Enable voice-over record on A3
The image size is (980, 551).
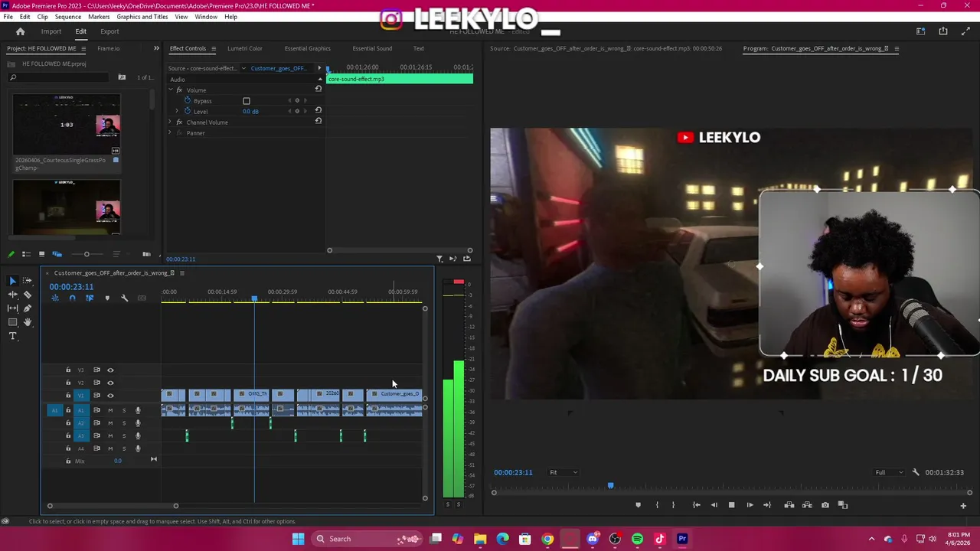point(138,435)
